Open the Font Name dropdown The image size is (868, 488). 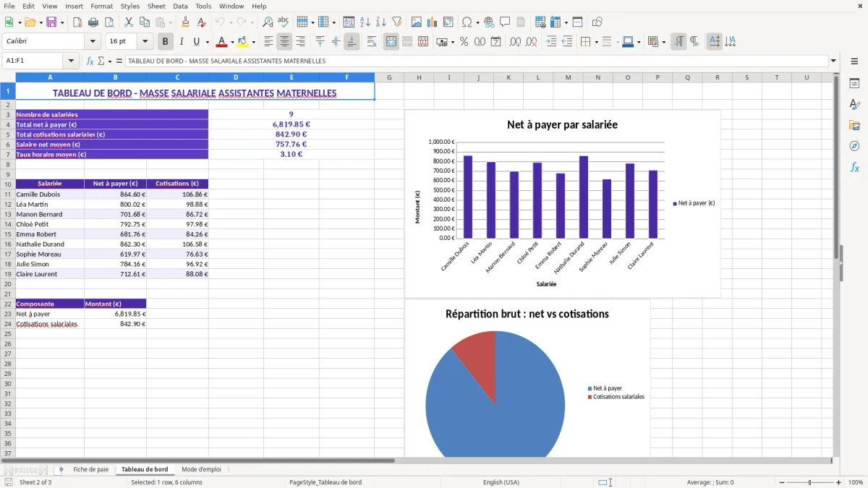point(93,42)
